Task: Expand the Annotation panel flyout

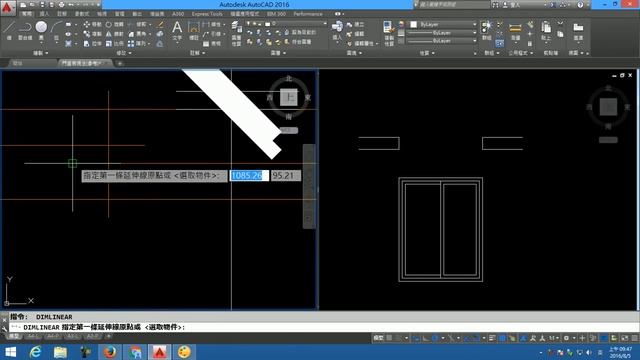Action: pos(198,53)
